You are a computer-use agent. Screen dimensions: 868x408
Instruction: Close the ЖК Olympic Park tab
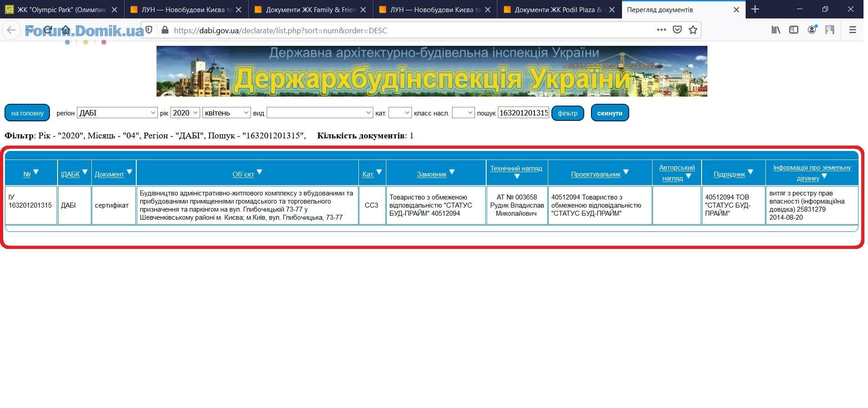(x=114, y=9)
